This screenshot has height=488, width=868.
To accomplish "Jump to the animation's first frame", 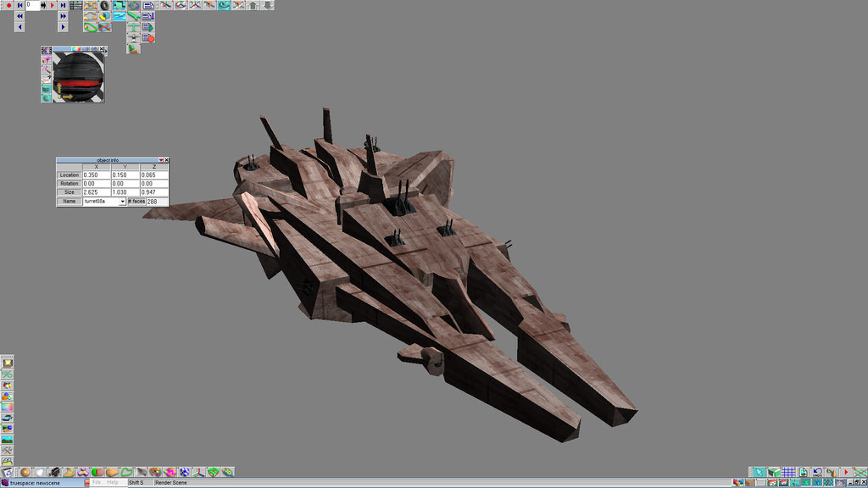I will click(19, 5).
